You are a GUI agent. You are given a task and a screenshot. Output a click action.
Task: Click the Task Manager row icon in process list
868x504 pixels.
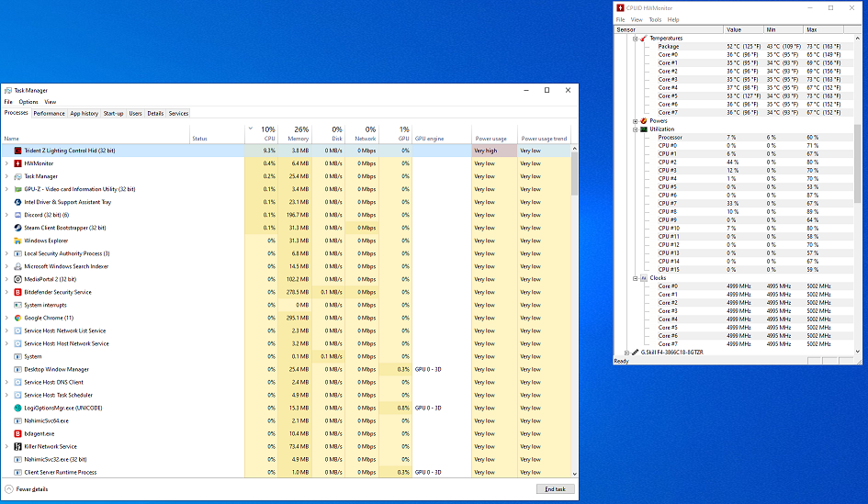click(x=17, y=176)
